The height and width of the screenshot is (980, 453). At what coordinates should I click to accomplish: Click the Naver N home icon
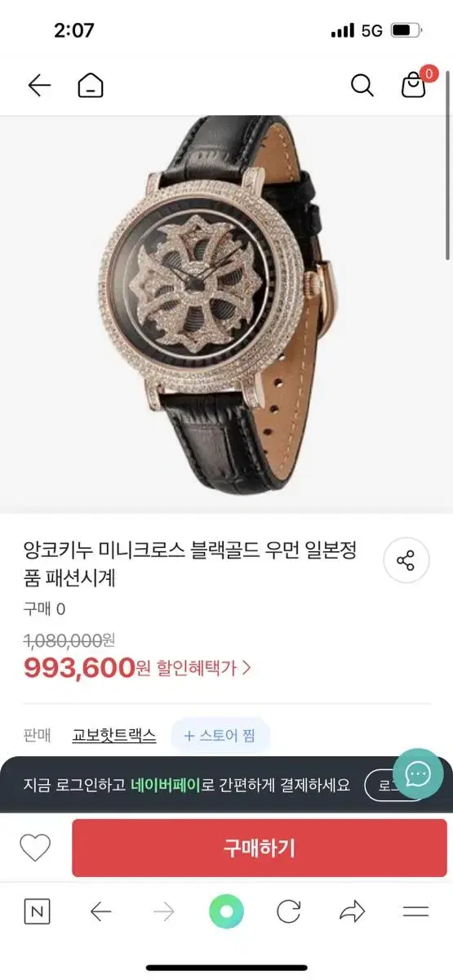[36, 912]
